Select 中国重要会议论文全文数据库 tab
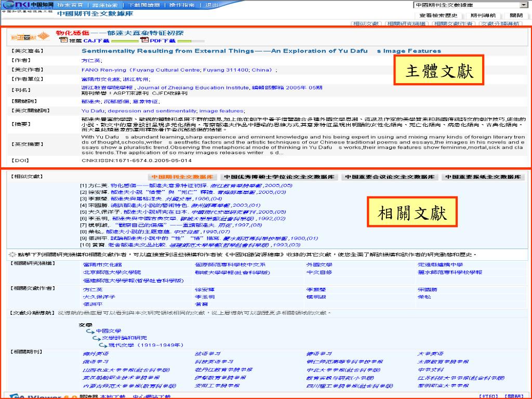Screen dimensions: 532x399 click(390, 177)
